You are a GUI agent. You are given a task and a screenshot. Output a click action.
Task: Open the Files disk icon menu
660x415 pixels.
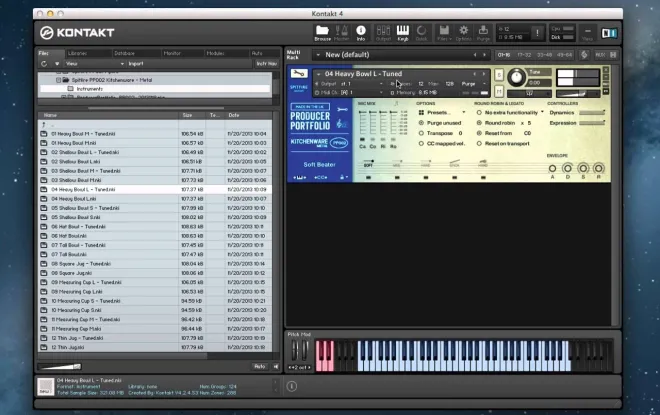(444, 32)
